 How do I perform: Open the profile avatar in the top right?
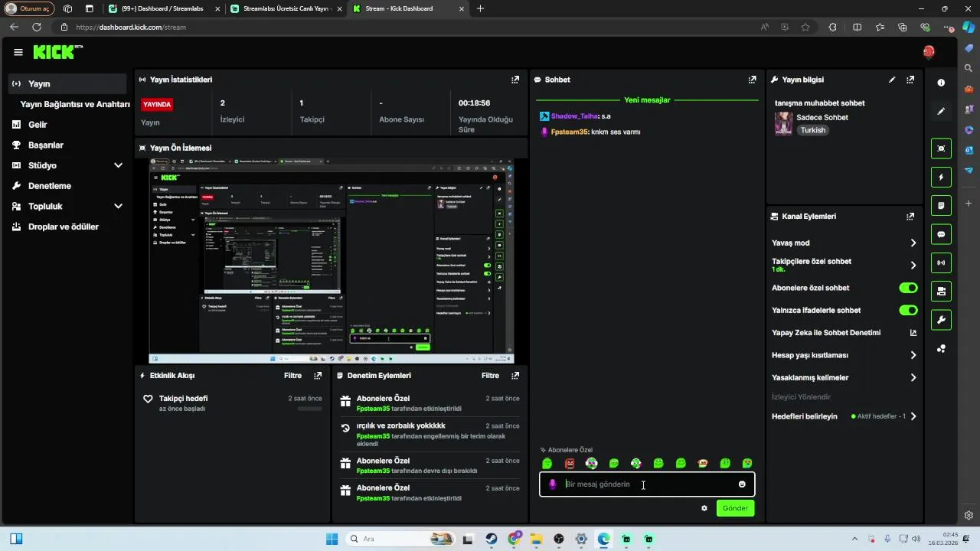pyautogui.click(x=929, y=52)
